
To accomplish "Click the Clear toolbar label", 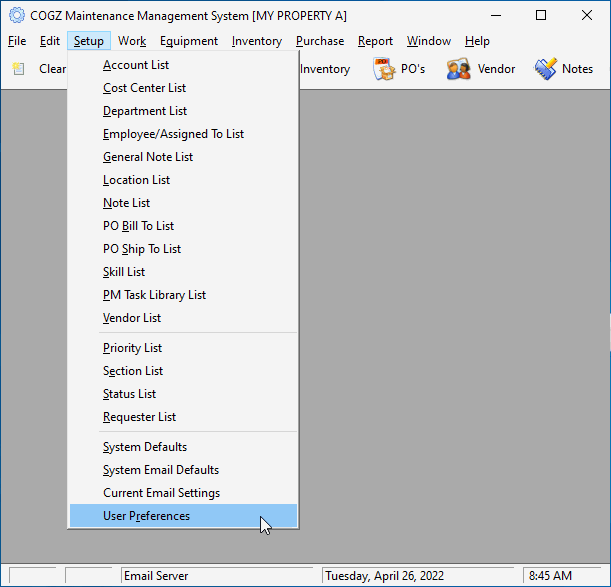I will (x=53, y=69).
